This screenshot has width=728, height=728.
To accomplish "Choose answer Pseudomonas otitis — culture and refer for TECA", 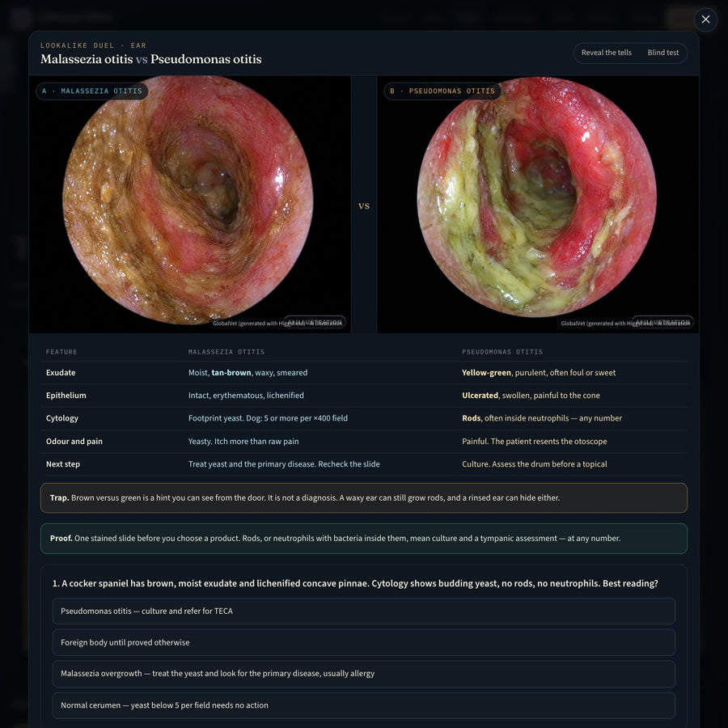I will pyautogui.click(x=363, y=611).
